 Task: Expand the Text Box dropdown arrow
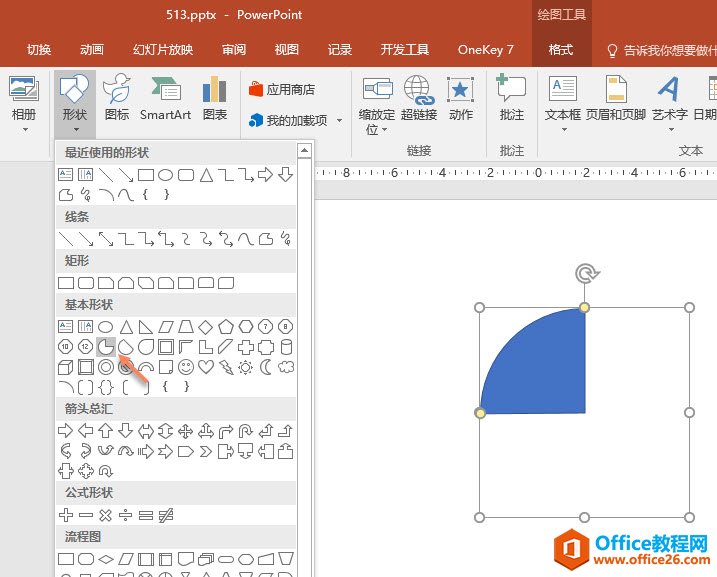[564, 129]
